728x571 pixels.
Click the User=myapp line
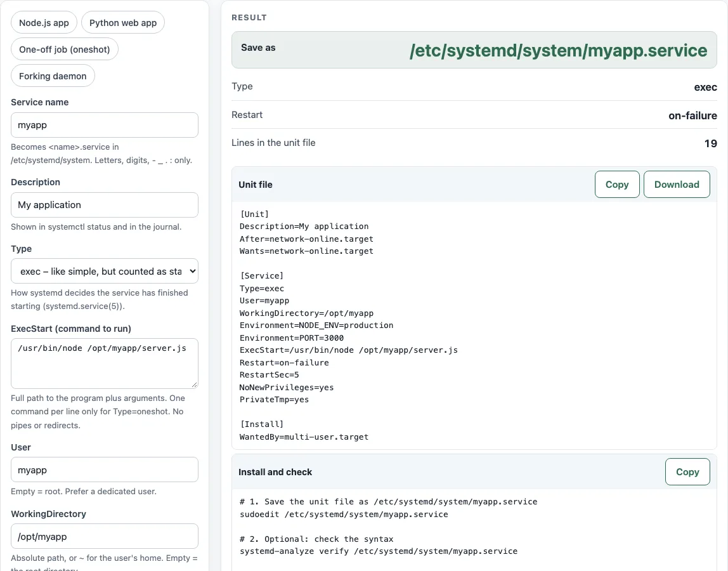tap(264, 301)
